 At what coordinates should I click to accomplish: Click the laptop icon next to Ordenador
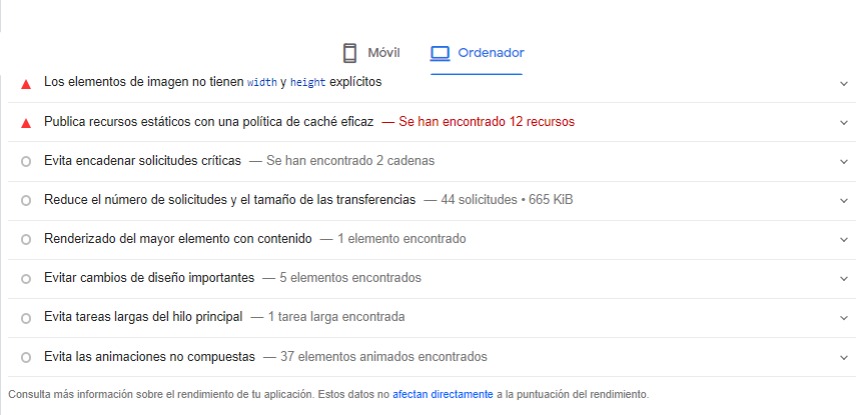coord(440,53)
